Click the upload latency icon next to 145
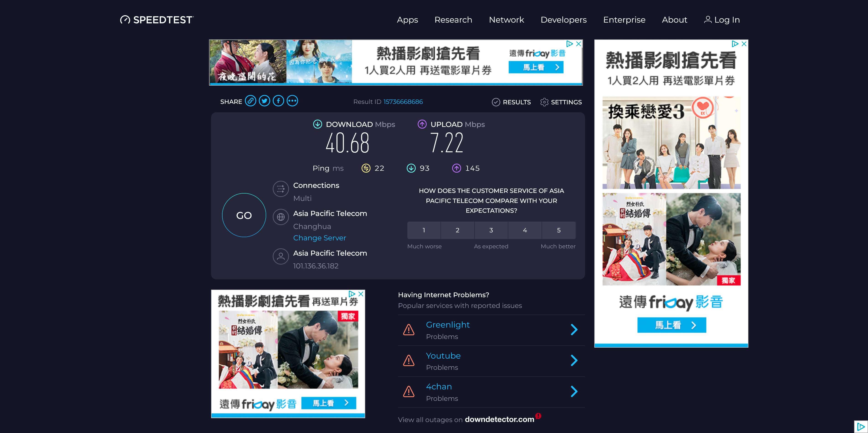This screenshot has width=868, height=433. [456, 168]
